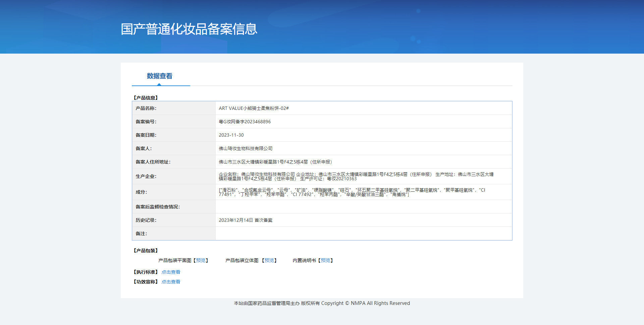Viewport: 644px width, 325px height.
Task: Click the 【产品包装】 section heading
Action: (146, 251)
